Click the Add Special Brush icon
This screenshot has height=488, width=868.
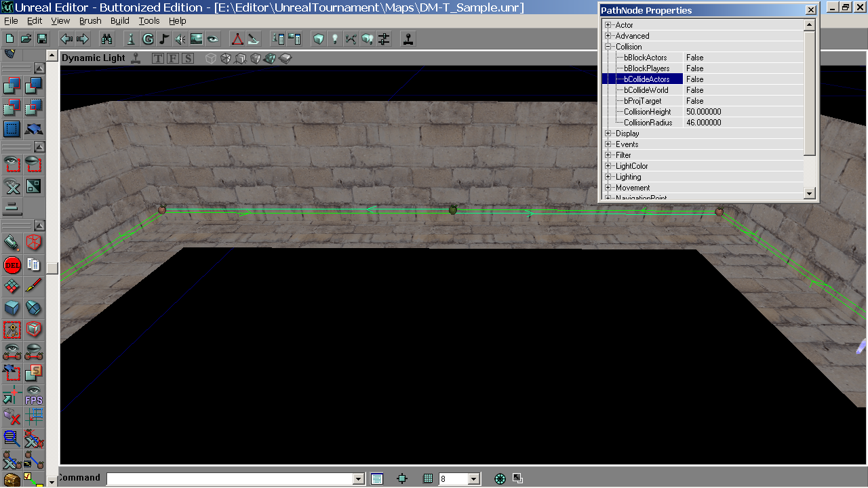[12, 128]
